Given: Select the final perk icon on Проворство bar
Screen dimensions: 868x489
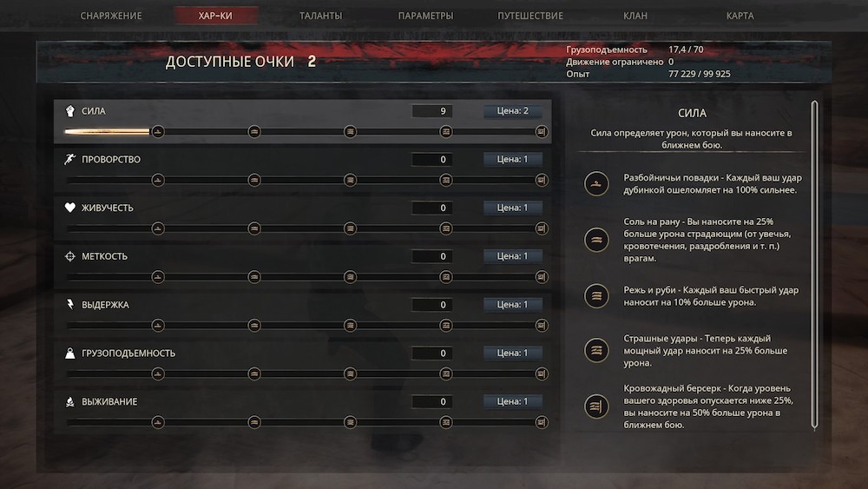Looking at the screenshot, I should pos(542,180).
